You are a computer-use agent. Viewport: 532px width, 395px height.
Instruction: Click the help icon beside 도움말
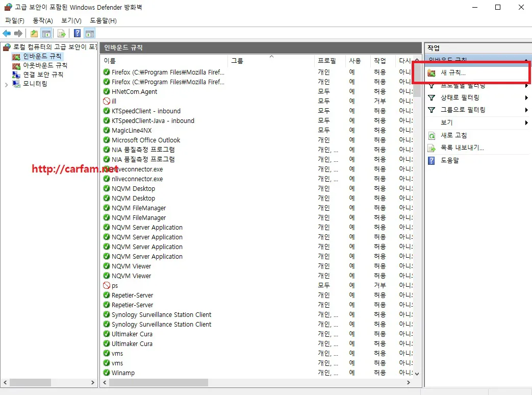point(431,161)
